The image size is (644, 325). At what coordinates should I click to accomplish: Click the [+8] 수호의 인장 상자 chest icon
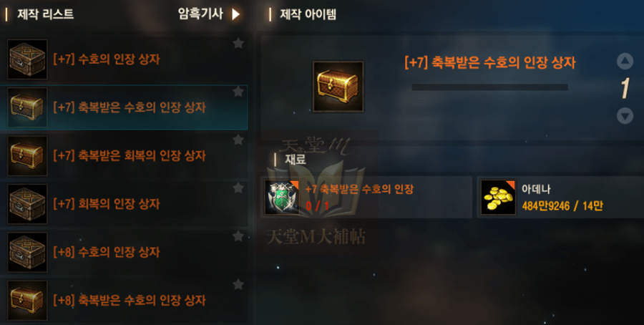click(27, 252)
